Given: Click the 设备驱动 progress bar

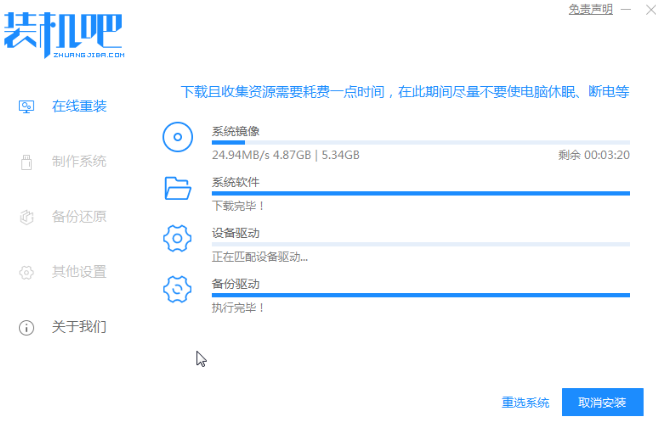Looking at the screenshot, I should [420, 244].
